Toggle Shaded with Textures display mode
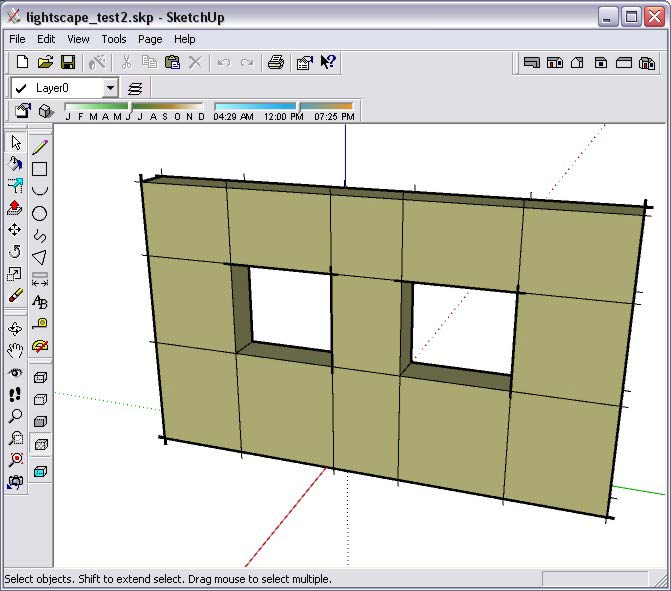Image resolution: width=671 pixels, height=591 pixels. click(40, 444)
